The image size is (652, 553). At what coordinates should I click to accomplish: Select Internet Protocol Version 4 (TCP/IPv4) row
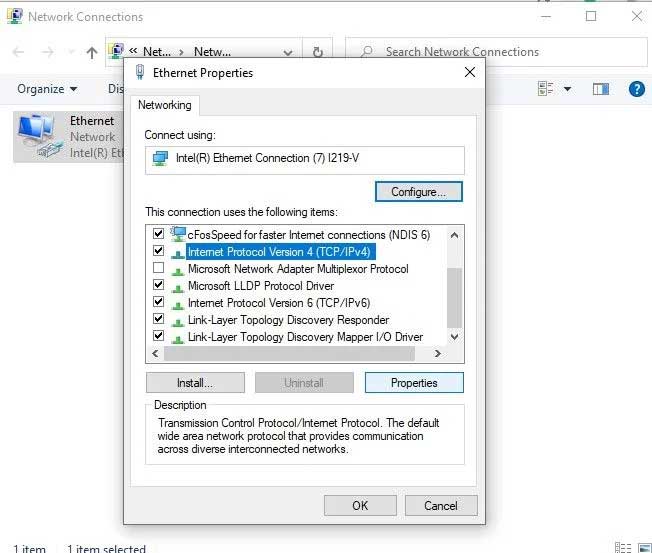279,252
